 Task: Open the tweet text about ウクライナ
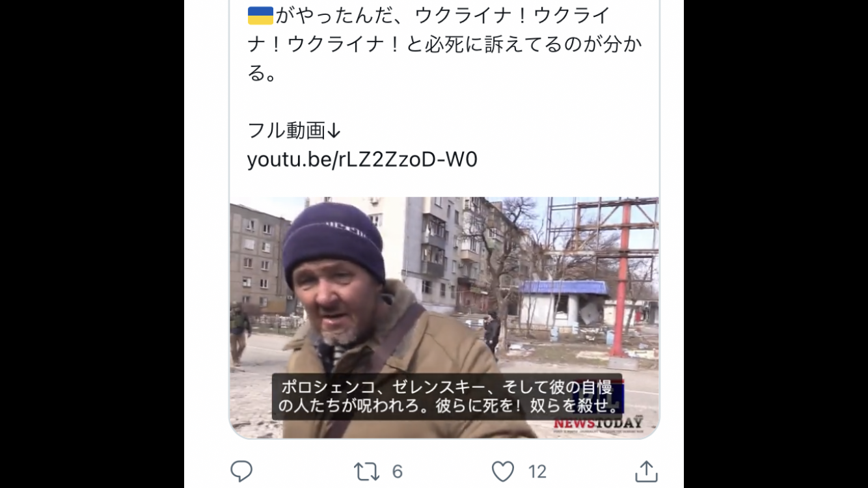(x=444, y=44)
